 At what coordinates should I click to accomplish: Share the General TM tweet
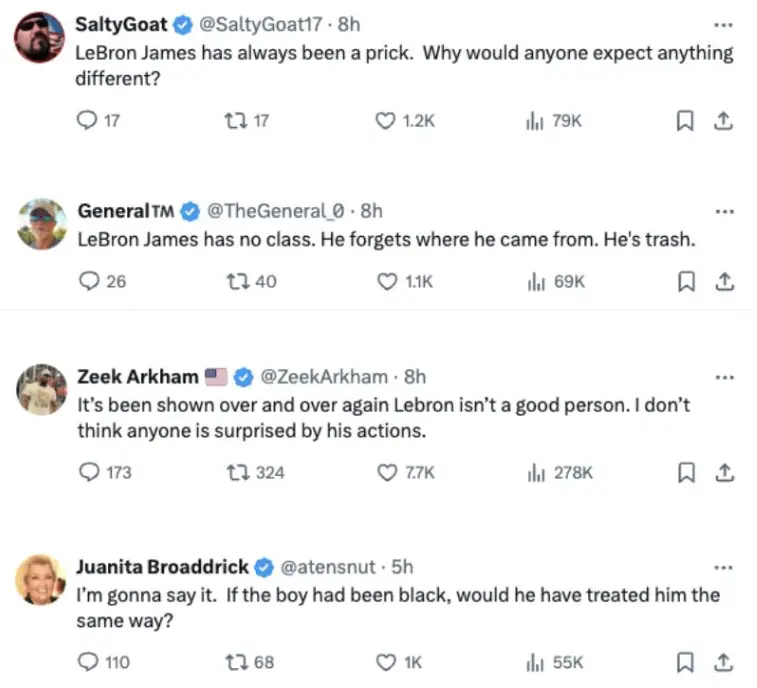pyautogui.click(x=725, y=281)
